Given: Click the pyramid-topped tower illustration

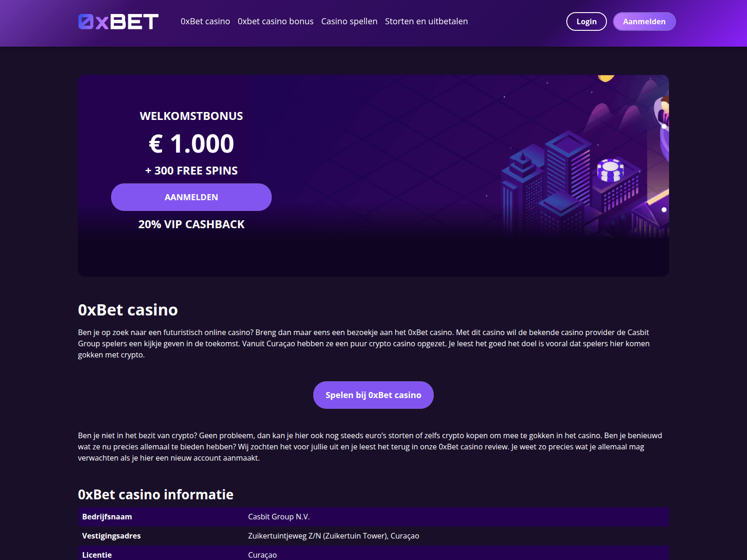Looking at the screenshot, I should point(522,169).
